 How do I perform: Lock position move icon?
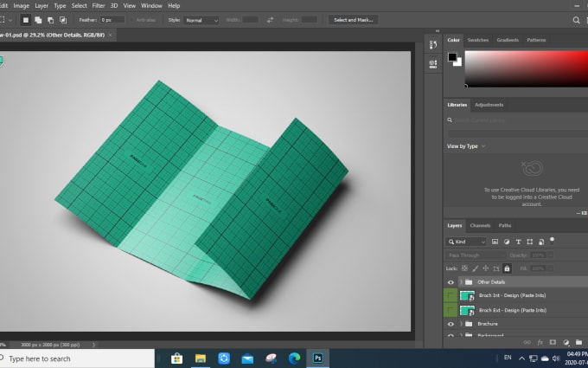[x=486, y=268]
